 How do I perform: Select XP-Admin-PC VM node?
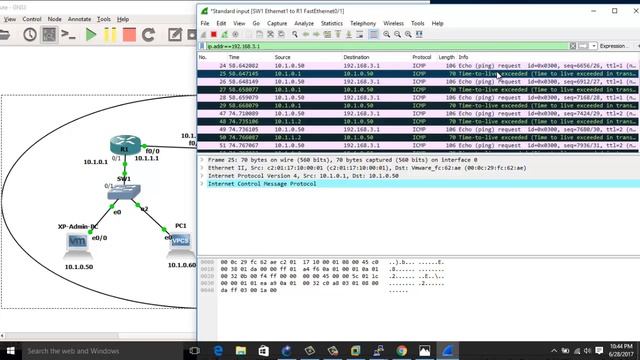click(78, 246)
